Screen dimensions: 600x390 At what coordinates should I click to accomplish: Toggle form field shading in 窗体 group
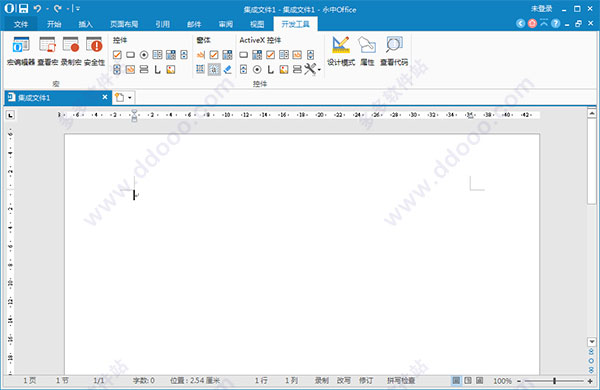(214, 69)
